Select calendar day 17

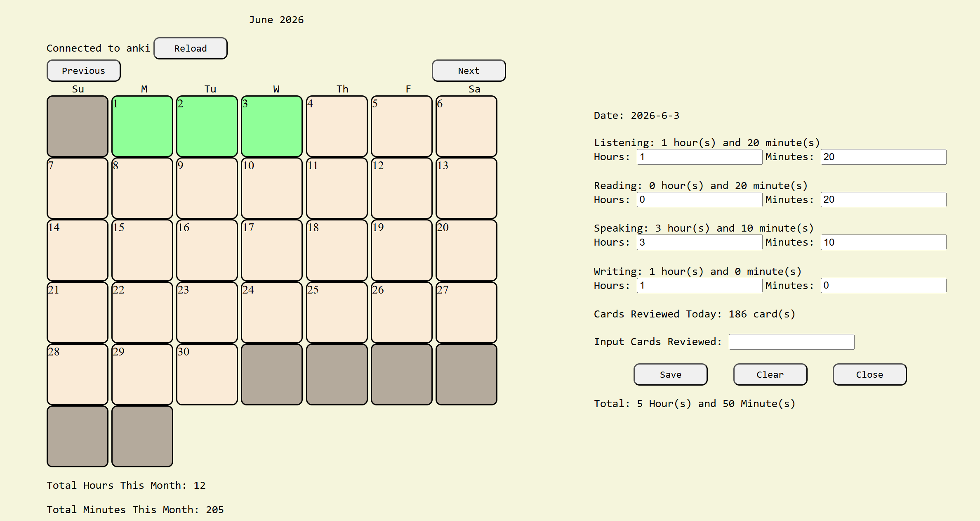coord(272,250)
